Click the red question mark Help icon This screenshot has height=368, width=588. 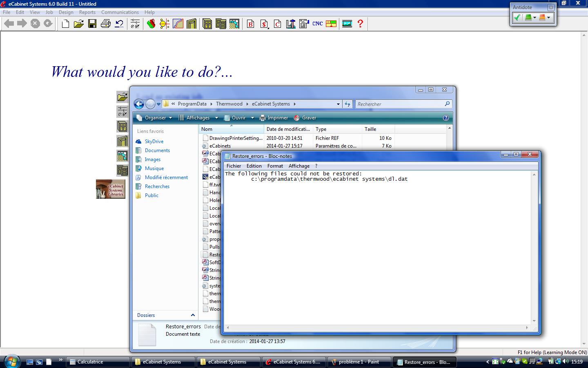pos(360,24)
